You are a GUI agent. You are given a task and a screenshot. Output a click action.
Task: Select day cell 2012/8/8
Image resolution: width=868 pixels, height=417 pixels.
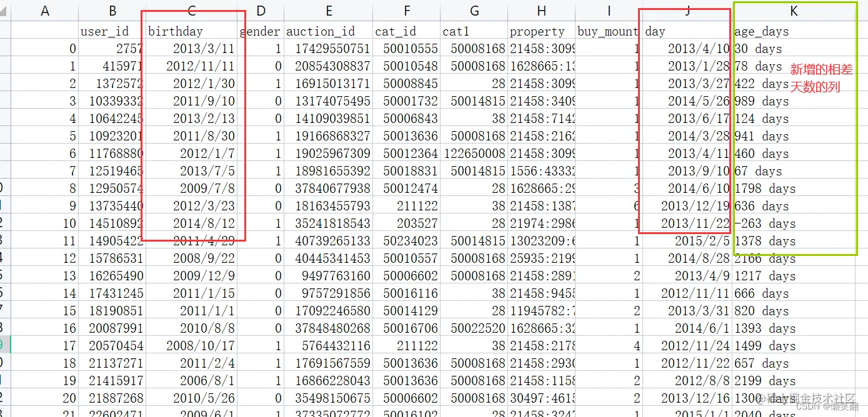(687, 381)
